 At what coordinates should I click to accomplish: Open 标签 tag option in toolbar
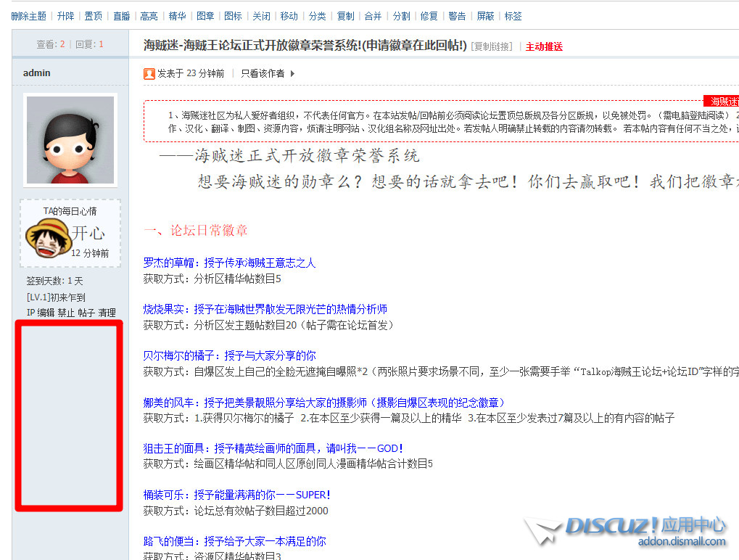pyautogui.click(x=513, y=16)
